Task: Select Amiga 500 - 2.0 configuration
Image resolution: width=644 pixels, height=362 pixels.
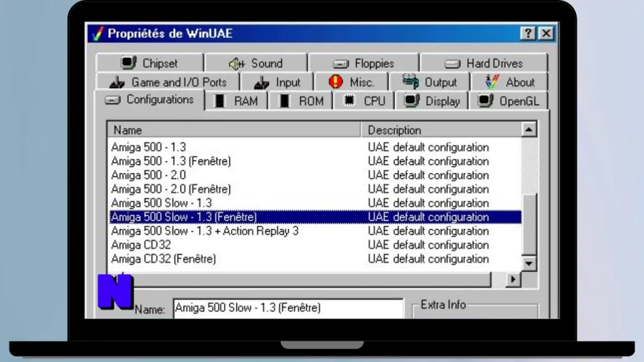Action: point(315,175)
